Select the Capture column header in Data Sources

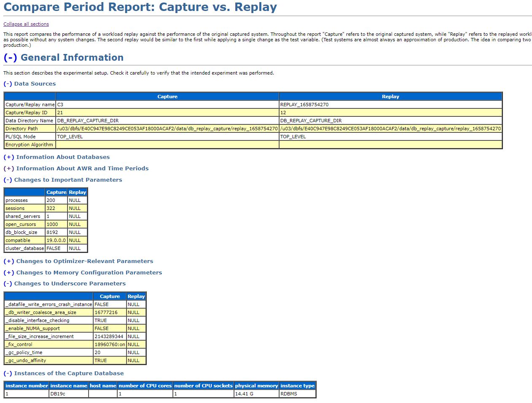point(167,96)
